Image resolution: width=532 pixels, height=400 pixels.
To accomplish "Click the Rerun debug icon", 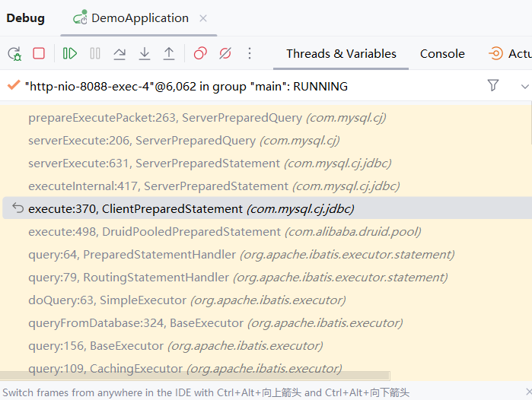I will click(14, 53).
